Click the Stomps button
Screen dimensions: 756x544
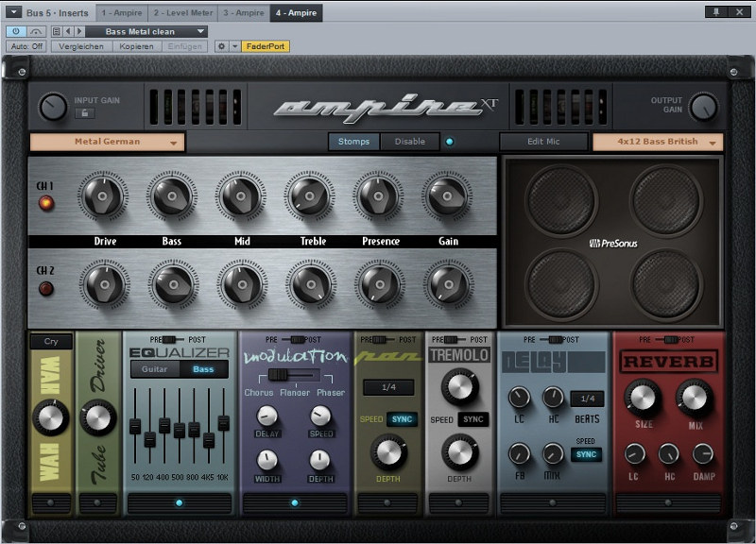click(353, 142)
